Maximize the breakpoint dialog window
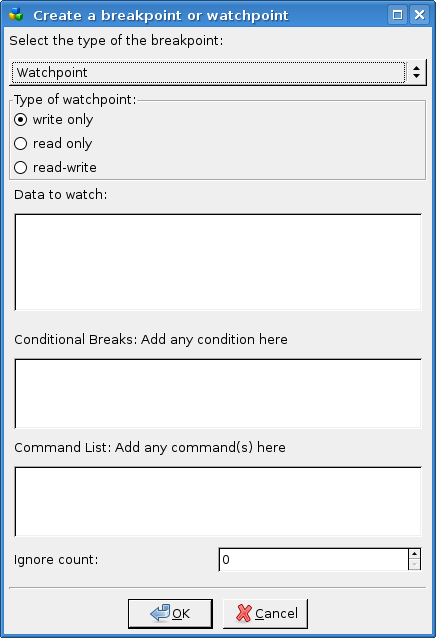This screenshot has width=436, height=638. 397,15
